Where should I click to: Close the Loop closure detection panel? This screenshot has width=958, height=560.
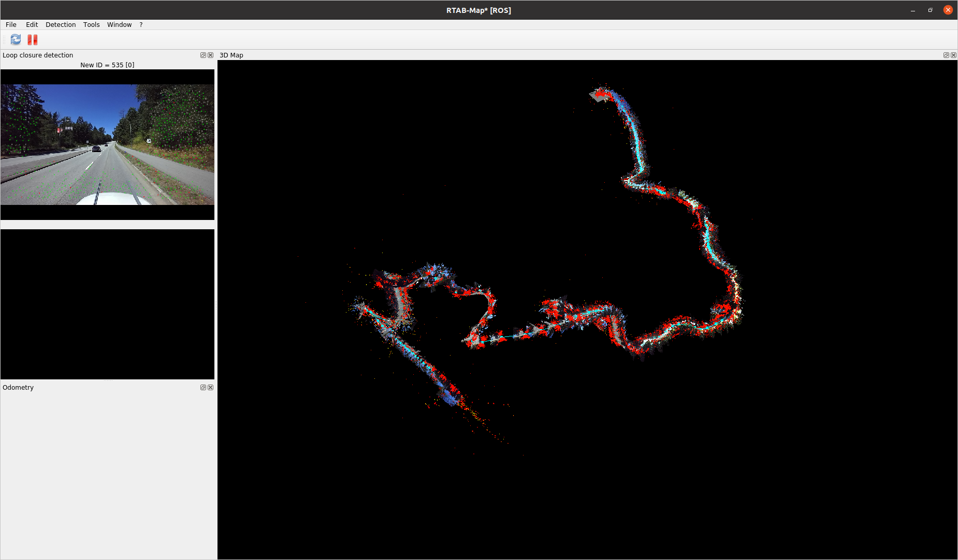tap(211, 55)
